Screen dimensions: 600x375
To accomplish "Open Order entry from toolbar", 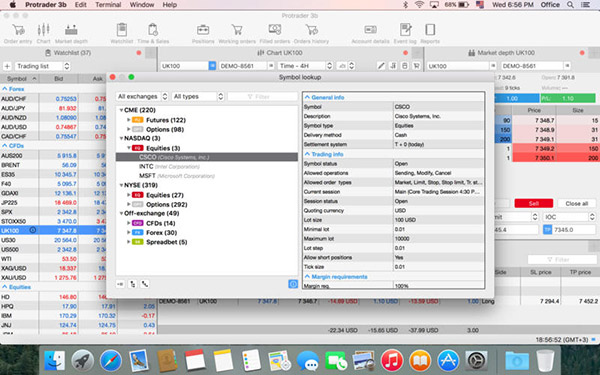I will (18, 33).
